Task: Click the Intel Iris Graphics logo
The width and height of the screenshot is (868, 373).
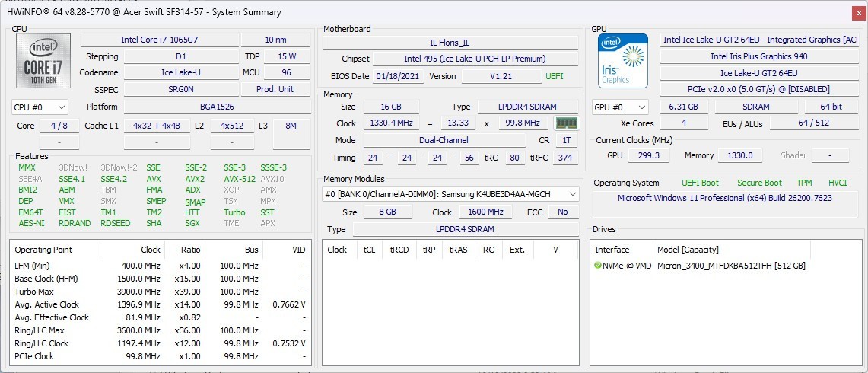Action: click(x=623, y=61)
